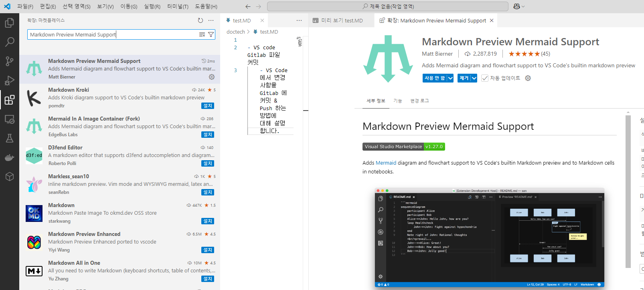Open the 터미널(T) menu
Image resolution: width=644 pixels, height=290 pixels.
click(178, 6)
